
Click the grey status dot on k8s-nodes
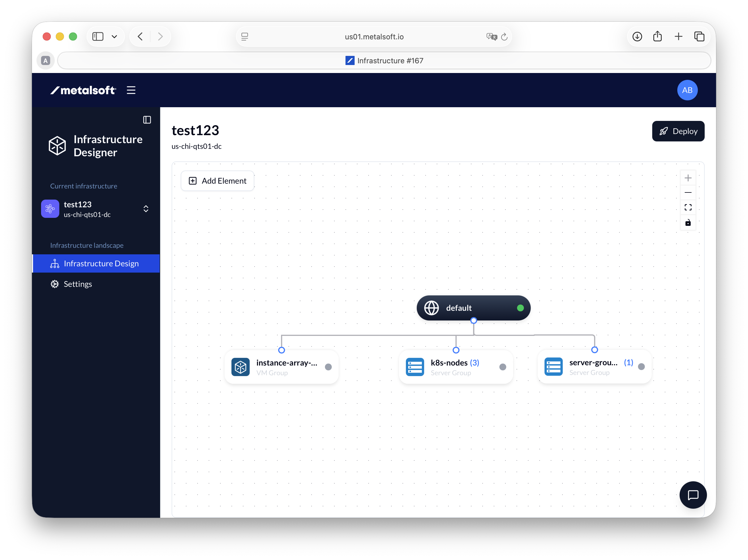coord(503,367)
